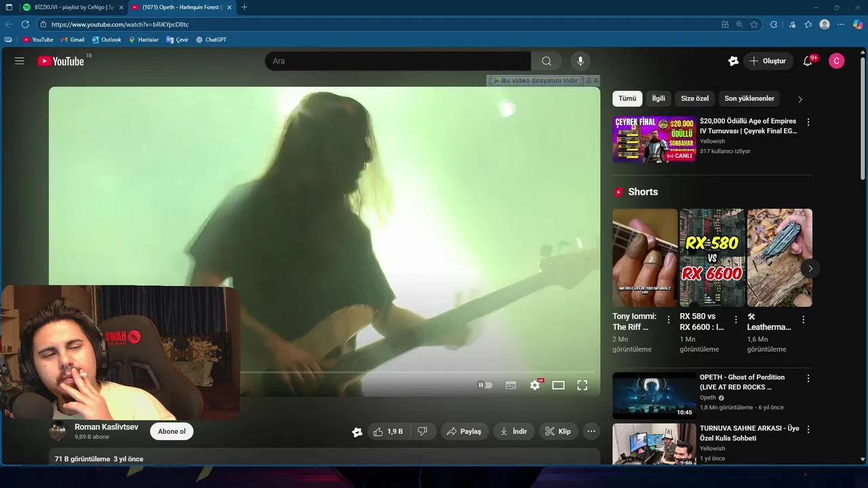This screenshot has width=868, height=488.
Task: Open OPETH Ghost of Perdition video title
Action: click(x=742, y=382)
